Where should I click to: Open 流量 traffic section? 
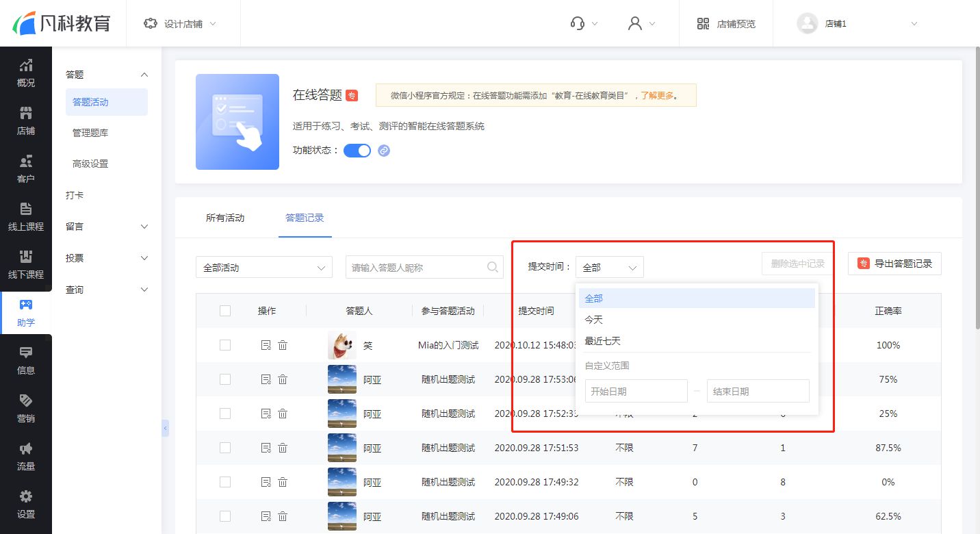pos(26,457)
